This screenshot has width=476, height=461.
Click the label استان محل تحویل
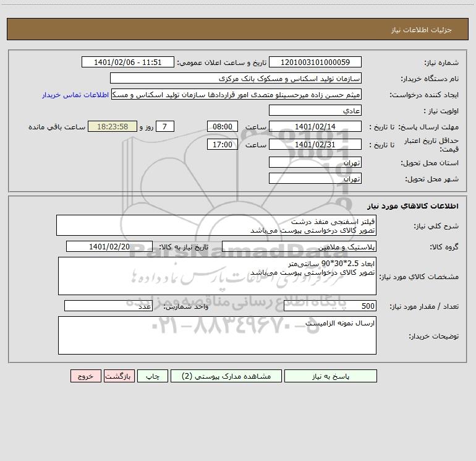[x=430, y=163]
